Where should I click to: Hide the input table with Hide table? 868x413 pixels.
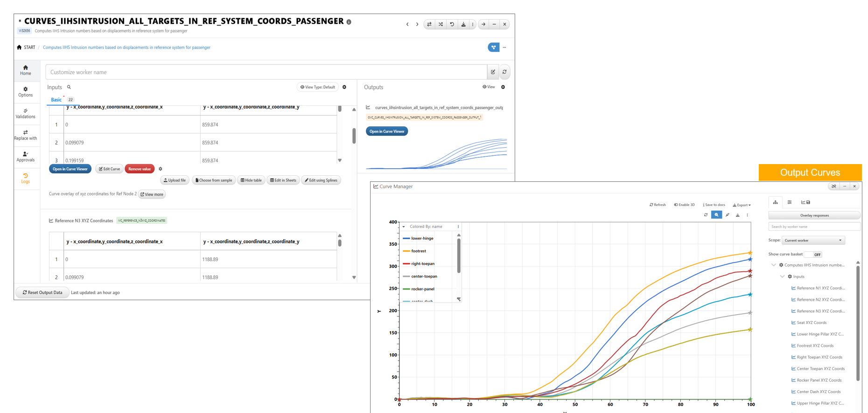pyautogui.click(x=251, y=180)
